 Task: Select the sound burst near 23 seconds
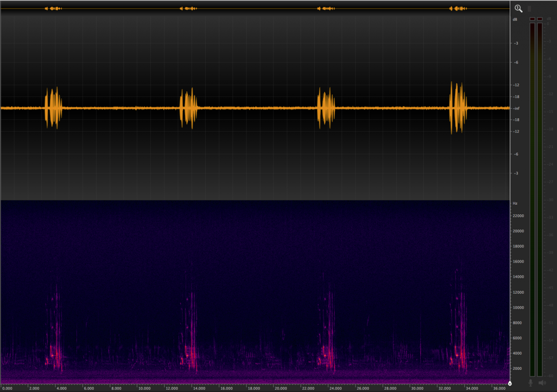click(x=326, y=108)
